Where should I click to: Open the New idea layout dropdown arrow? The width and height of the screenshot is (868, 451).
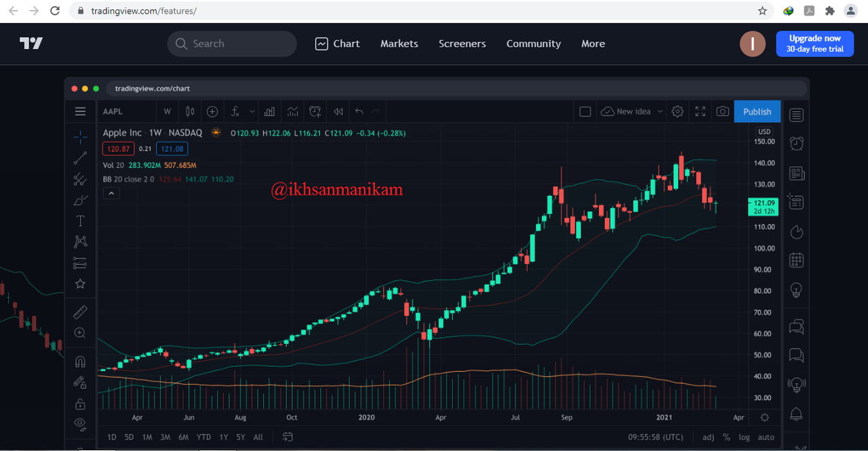[660, 111]
